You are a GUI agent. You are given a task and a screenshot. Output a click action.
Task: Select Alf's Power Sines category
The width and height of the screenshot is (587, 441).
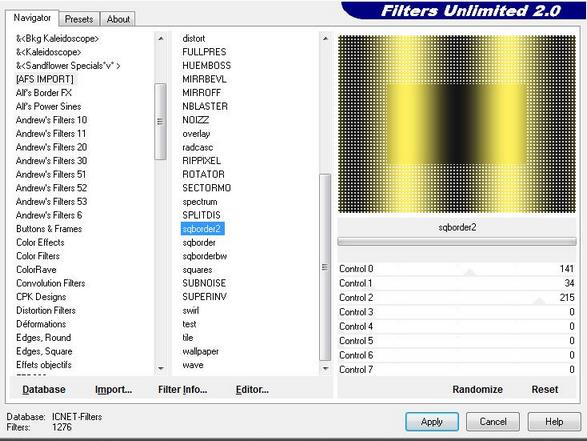(48, 106)
